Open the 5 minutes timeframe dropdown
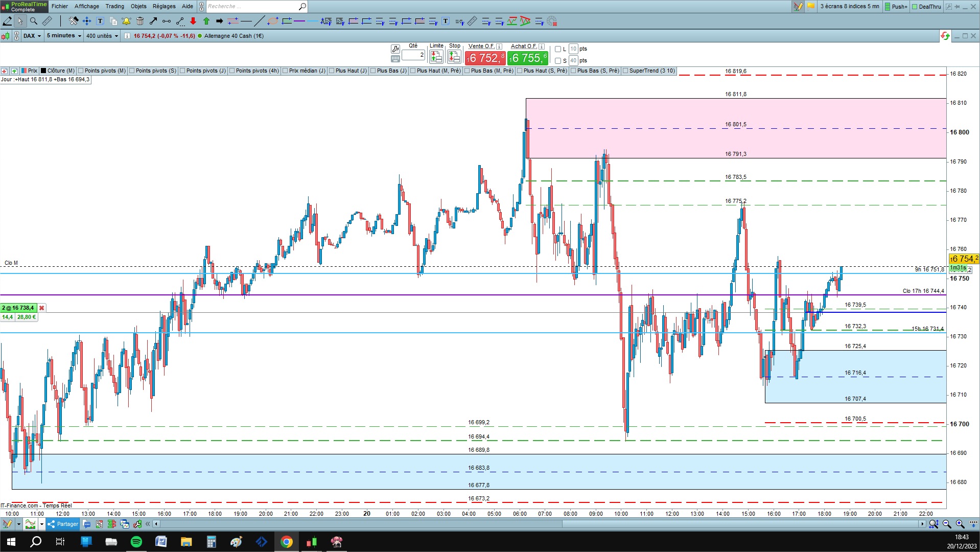Image resolution: width=980 pixels, height=552 pixels. (64, 36)
